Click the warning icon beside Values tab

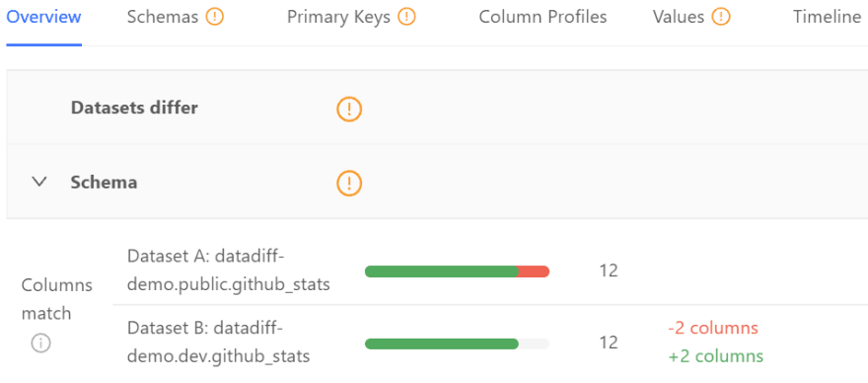(721, 17)
